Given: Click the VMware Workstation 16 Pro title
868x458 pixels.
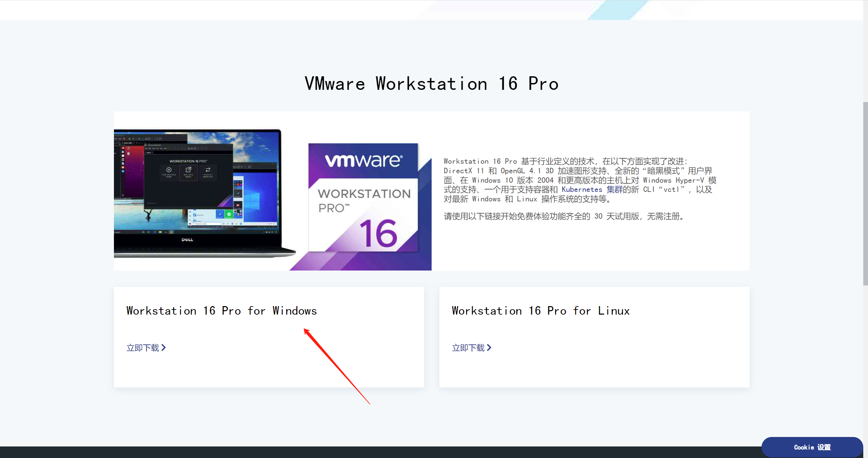Looking at the screenshot, I should pyautogui.click(x=431, y=83).
